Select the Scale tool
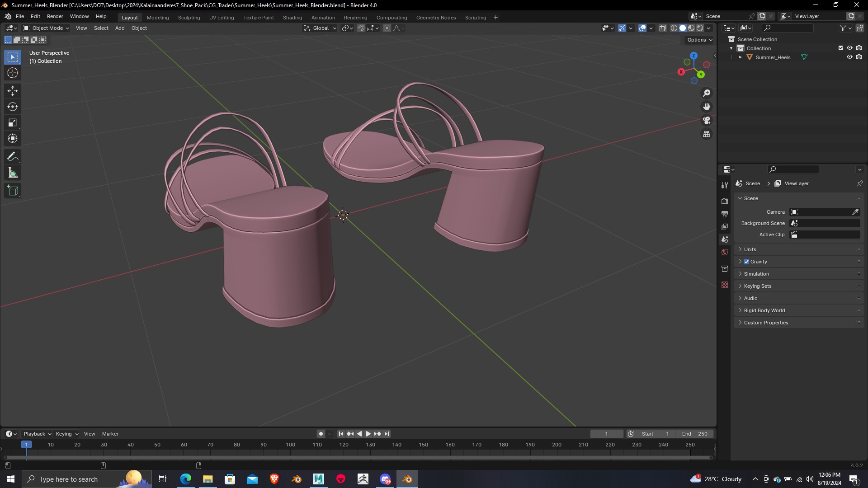The width and height of the screenshot is (868, 488). click(13, 122)
